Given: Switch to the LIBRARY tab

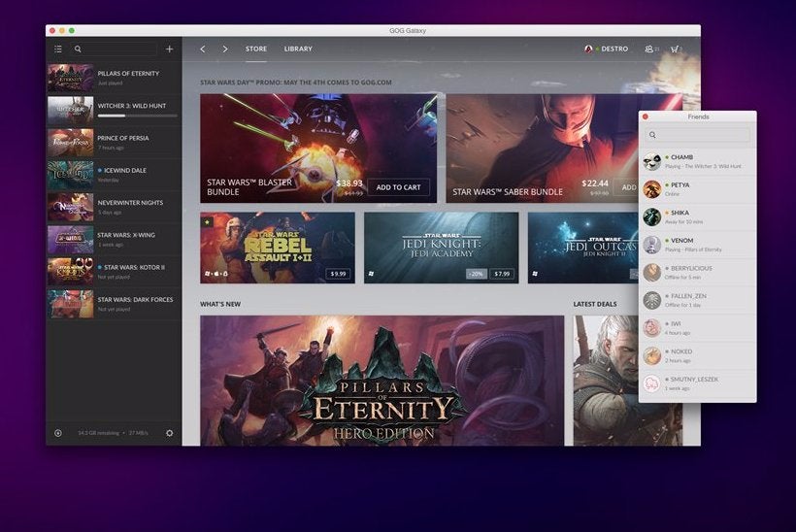Looking at the screenshot, I should (x=298, y=49).
